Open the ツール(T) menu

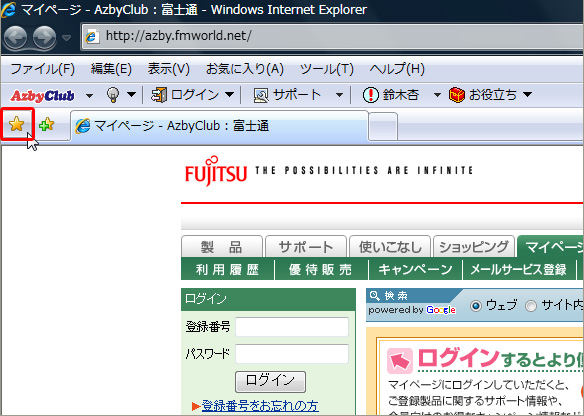(327, 69)
